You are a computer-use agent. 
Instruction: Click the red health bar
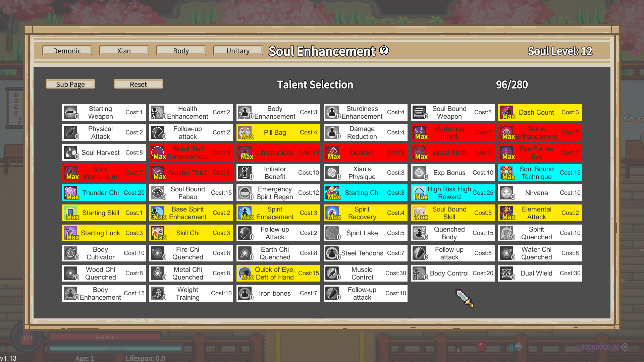tap(105, 337)
